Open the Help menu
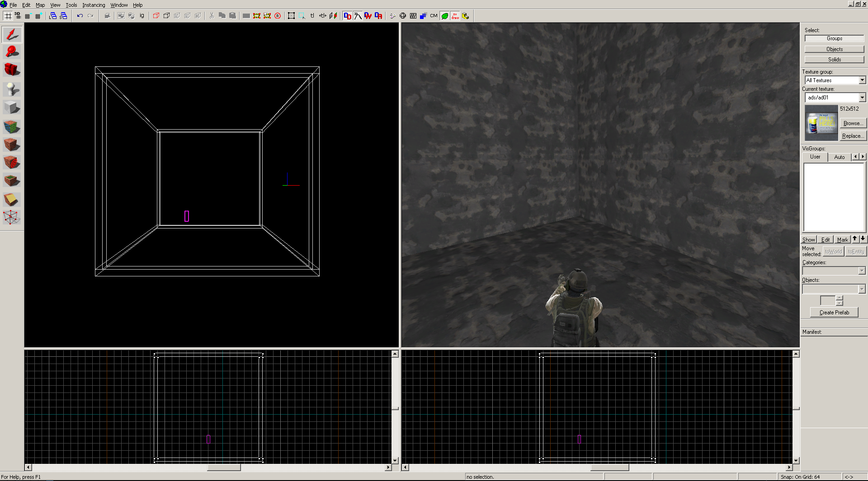Image resolution: width=868 pixels, height=481 pixels. coord(137,5)
